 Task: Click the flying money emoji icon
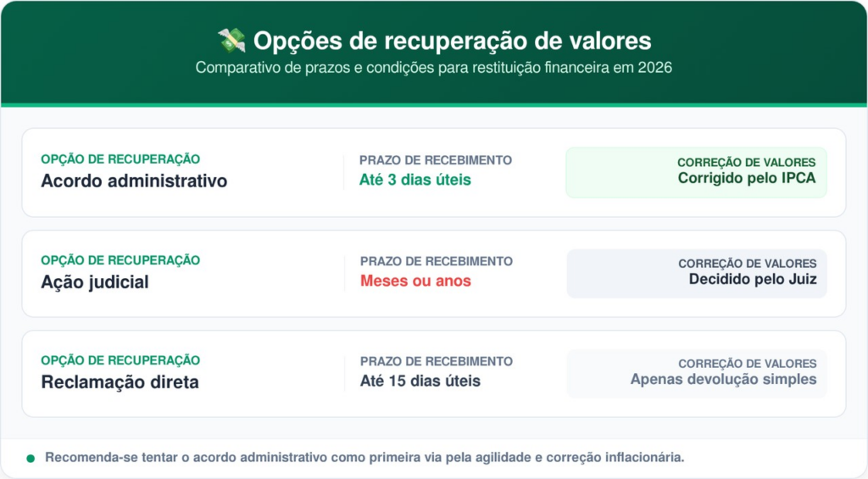[x=231, y=40]
